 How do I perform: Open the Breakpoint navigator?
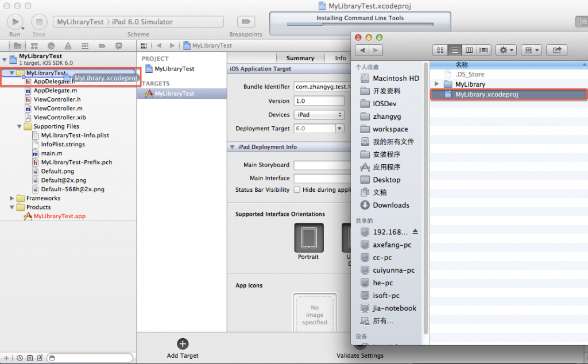click(102, 46)
